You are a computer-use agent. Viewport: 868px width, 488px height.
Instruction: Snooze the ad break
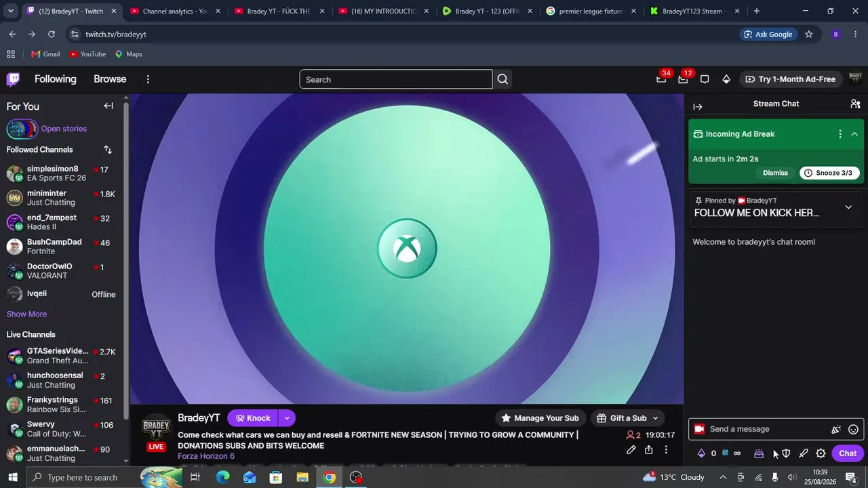click(x=830, y=173)
